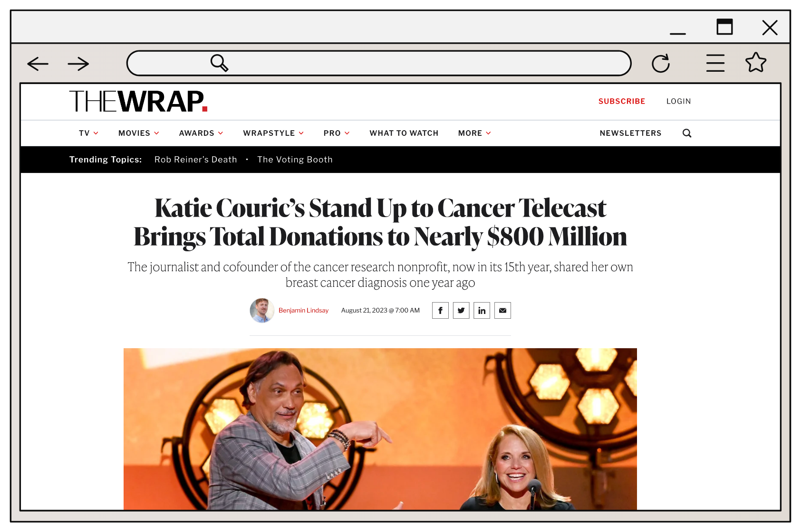Click the SUBSCRIBE link
The image size is (801, 532).
tap(621, 101)
